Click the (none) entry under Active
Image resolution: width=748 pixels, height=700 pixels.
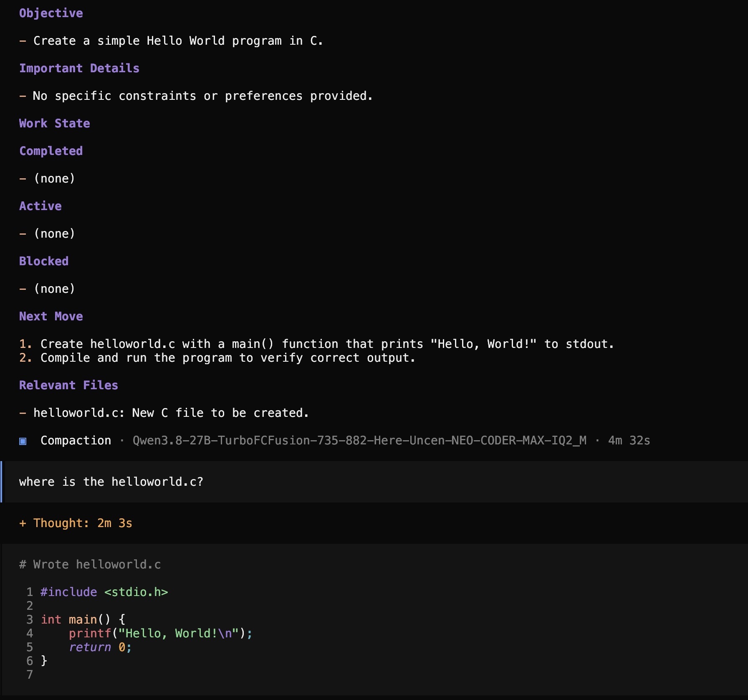(54, 234)
